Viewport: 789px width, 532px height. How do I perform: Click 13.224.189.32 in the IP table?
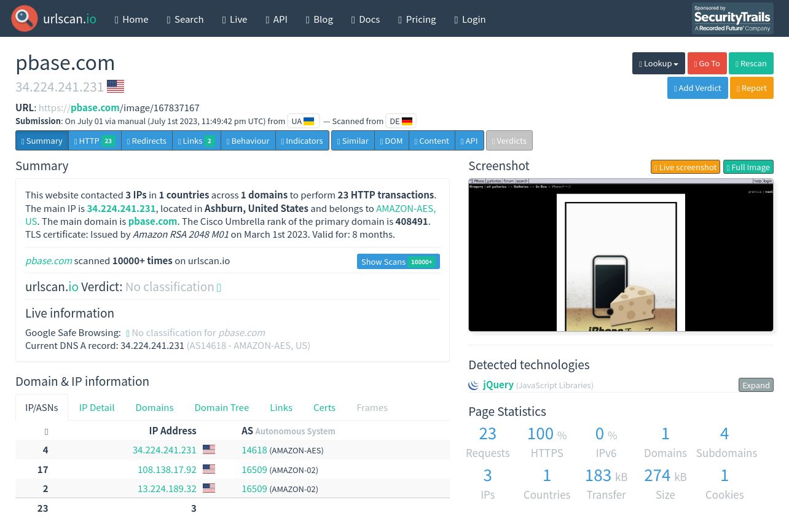click(167, 488)
